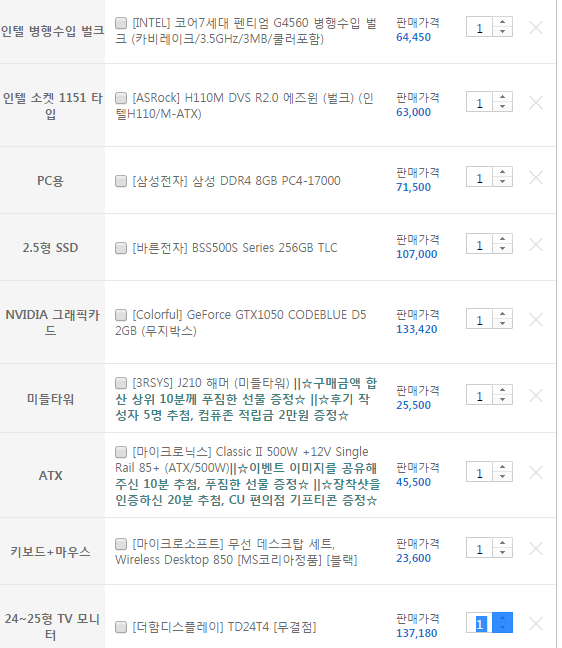Increase quantity of ASRock H110M motherboard
Image resolution: width=562 pixels, height=648 pixels.
pos(502,97)
